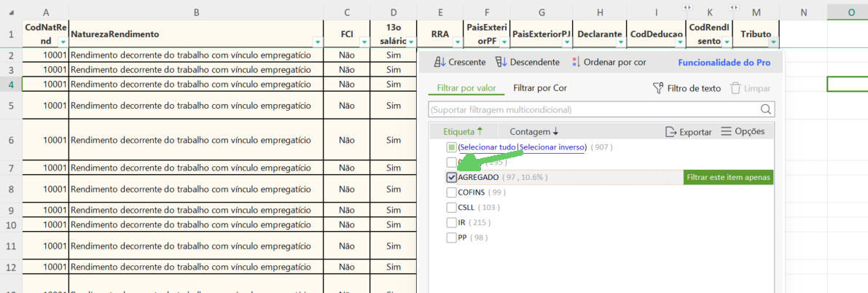
Task: Select column N header
Action: tap(803, 12)
